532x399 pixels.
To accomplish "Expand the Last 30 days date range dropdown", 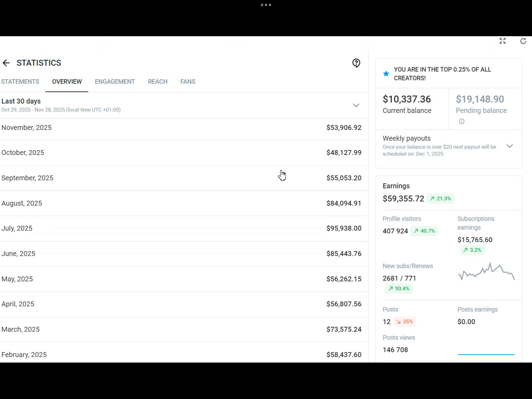I will 356,105.
